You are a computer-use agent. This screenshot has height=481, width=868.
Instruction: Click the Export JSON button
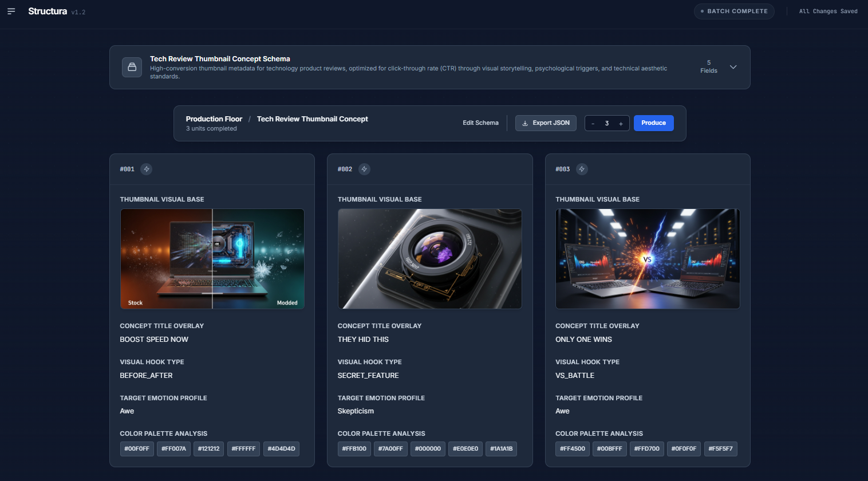(546, 123)
